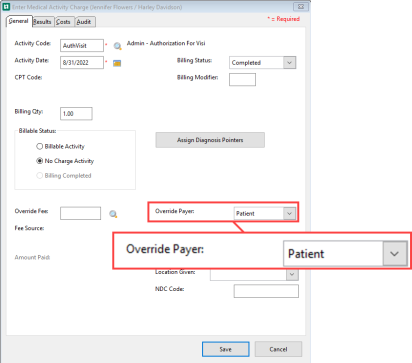Screen dimensions: 412x363
Task: Expand the Location Given dropdown
Action: tap(292, 274)
